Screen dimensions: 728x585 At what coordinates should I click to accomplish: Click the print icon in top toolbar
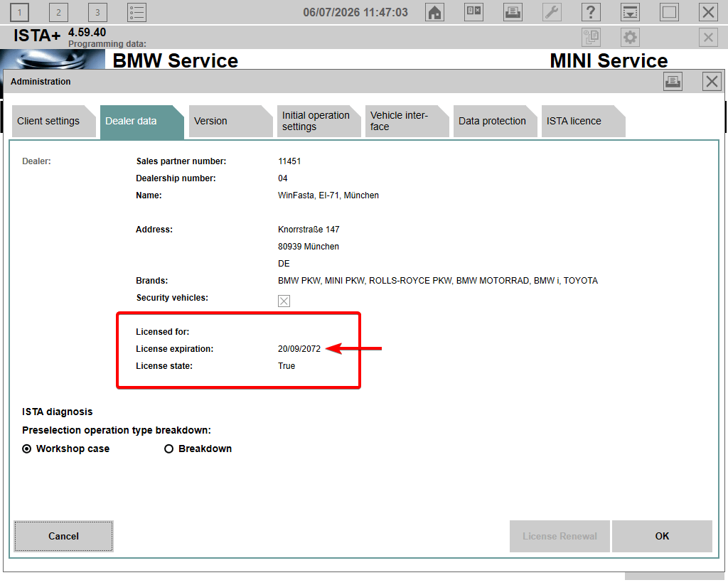pyautogui.click(x=513, y=12)
